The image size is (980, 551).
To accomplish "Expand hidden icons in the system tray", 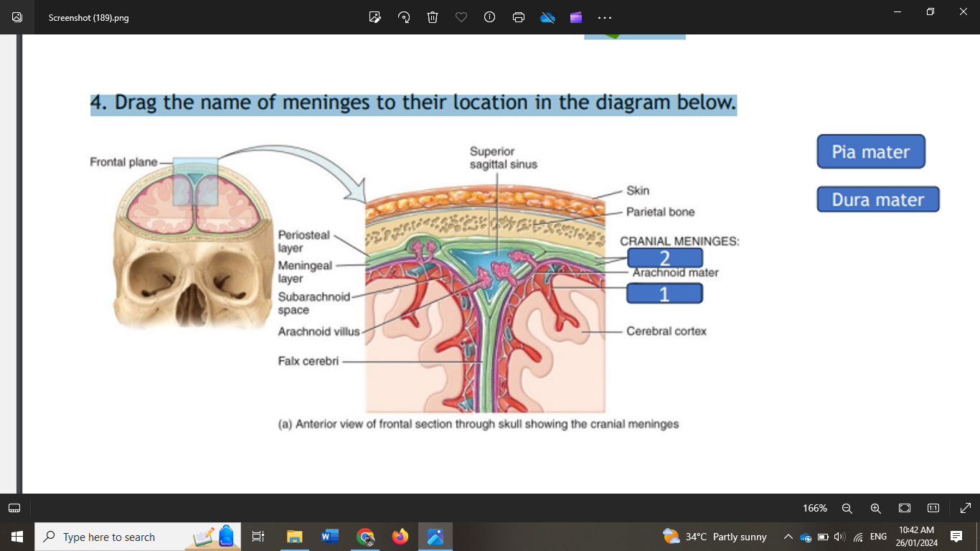I will [788, 536].
